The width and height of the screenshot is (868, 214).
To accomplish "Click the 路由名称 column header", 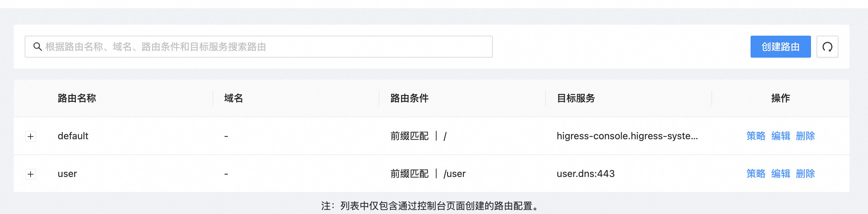I will click(77, 98).
